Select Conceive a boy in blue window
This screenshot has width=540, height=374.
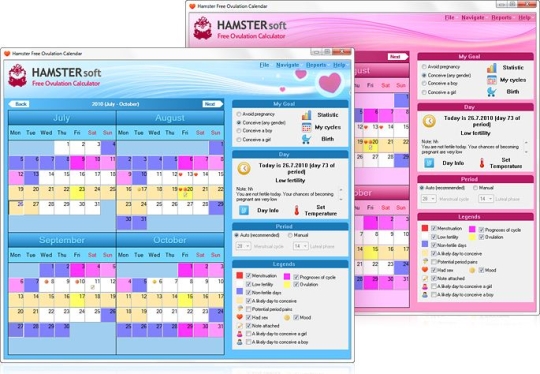click(238, 131)
